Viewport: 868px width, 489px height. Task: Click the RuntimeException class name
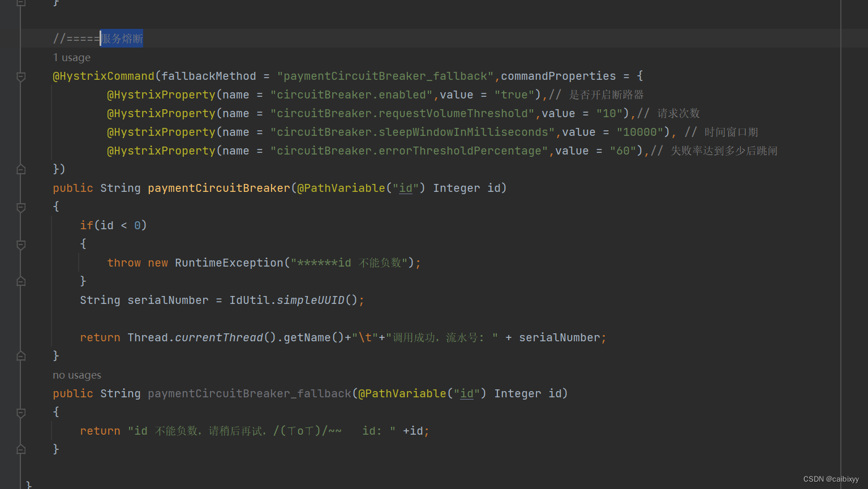(x=229, y=263)
